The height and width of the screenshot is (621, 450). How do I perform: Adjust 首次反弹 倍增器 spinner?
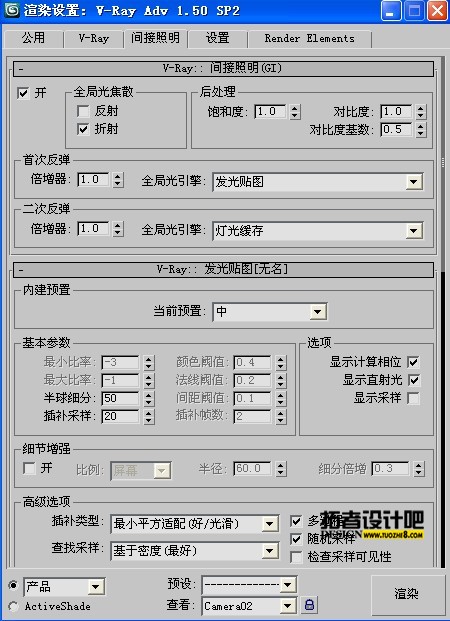(118, 180)
